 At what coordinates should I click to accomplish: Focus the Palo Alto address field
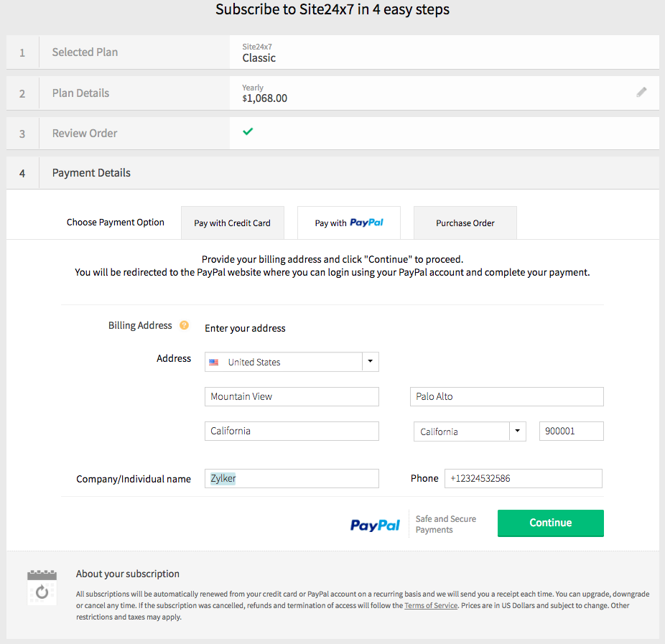(506, 396)
